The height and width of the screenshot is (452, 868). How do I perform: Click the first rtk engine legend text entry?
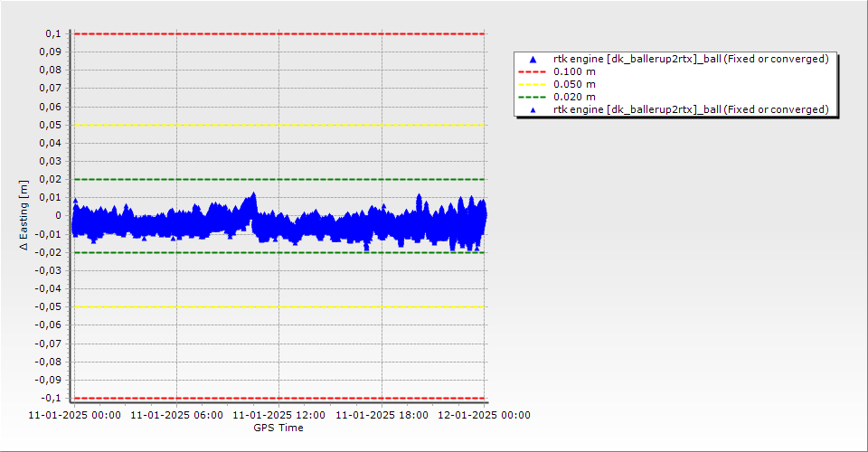691,59
